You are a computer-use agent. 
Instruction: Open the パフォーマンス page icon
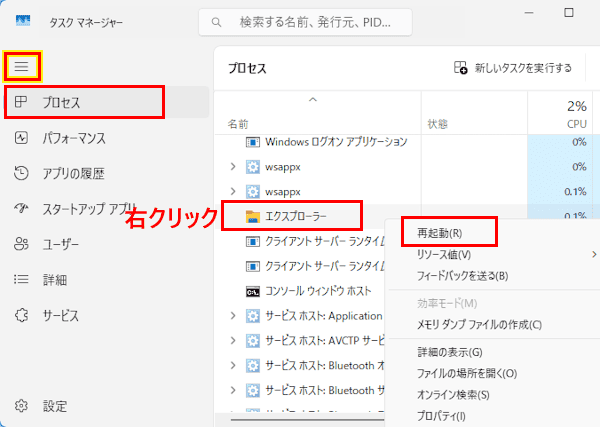22,138
